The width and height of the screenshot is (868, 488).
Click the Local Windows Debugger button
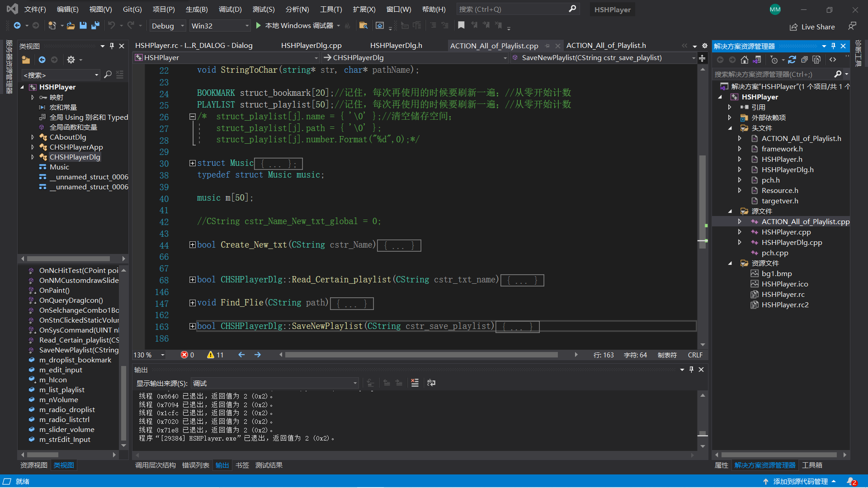pos(297,25)
